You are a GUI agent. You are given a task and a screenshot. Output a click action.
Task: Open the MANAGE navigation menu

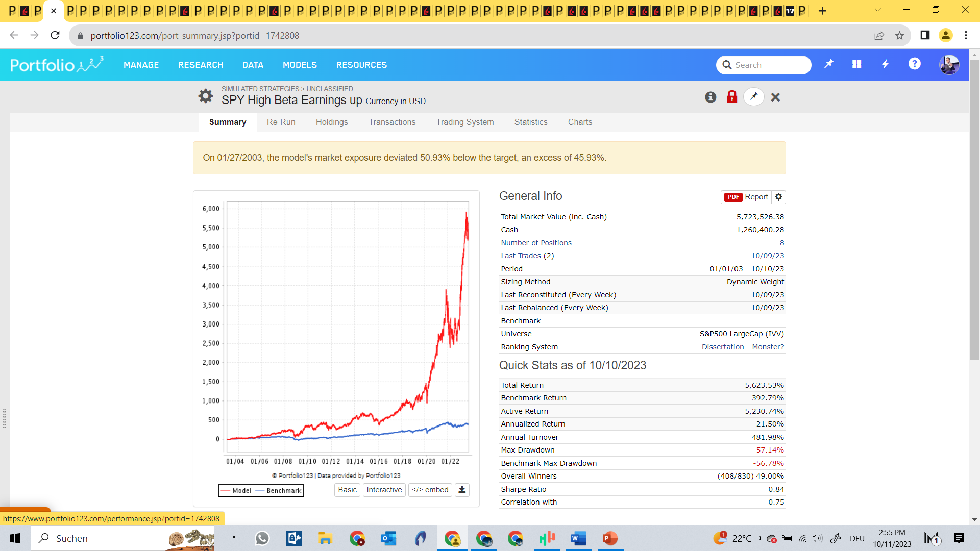141,65
